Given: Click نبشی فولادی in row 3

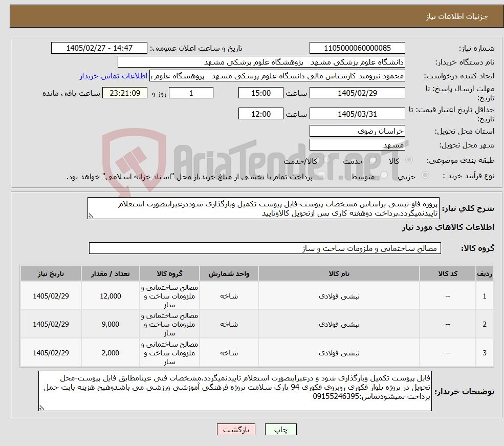Looking at the screenshot, I should (339, 353).
